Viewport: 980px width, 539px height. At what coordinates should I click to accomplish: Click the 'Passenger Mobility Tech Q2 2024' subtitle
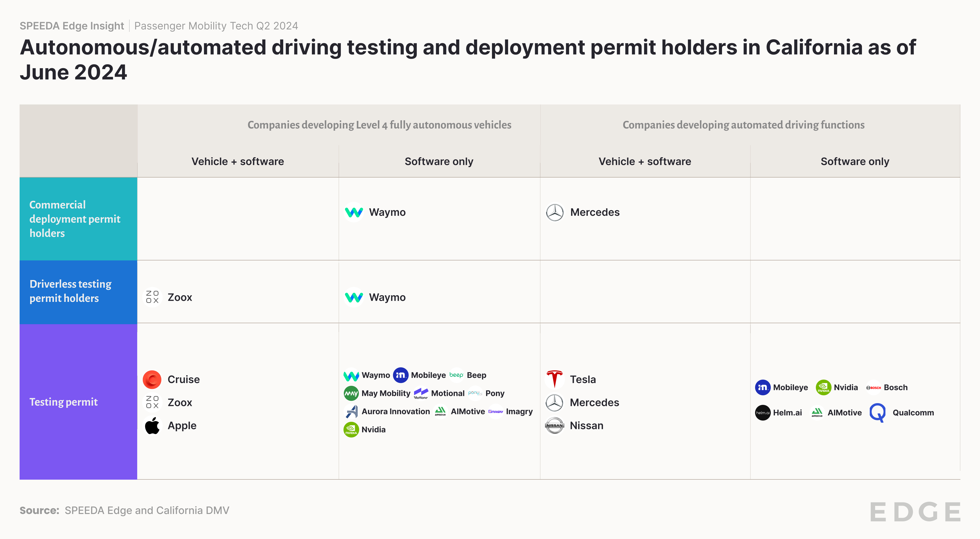[216, 26]
